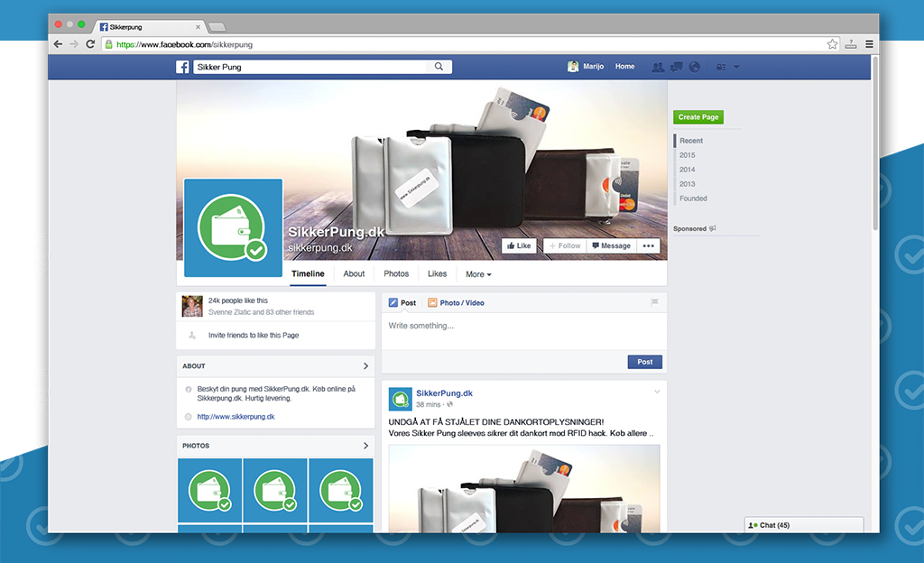Open the messages icon in the top bar
The width and height of the screenshot is (924, 563).
pyautogui.click(x=677, y=67)
